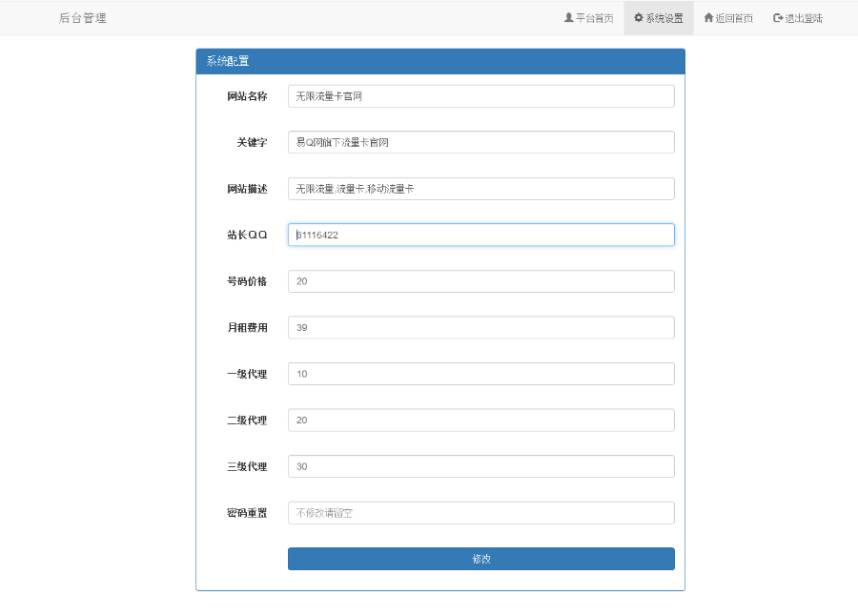Viewport: 858px width, 616px height.
Task: Click the 号码价格 label
Action: click(247, 281)
